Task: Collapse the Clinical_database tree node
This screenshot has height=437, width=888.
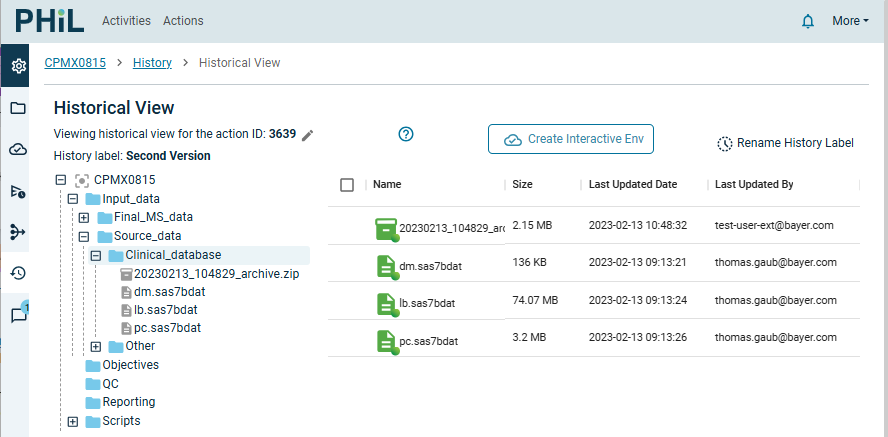Action: 96,255
